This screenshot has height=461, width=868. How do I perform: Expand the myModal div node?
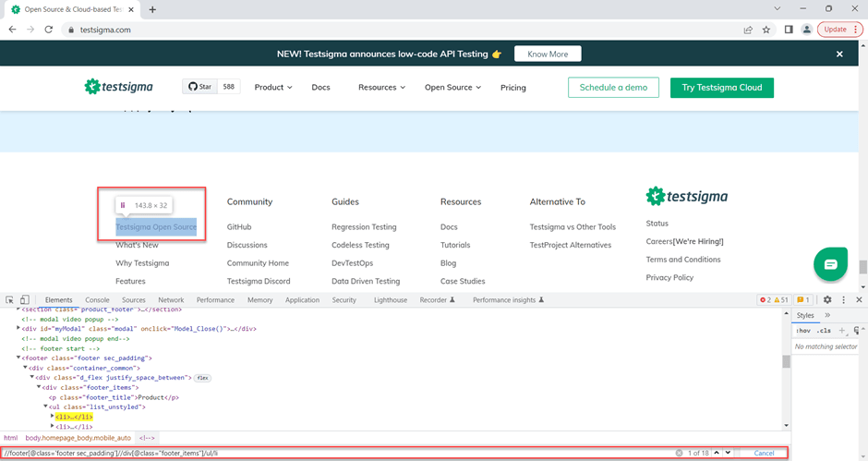pos(18,328)
